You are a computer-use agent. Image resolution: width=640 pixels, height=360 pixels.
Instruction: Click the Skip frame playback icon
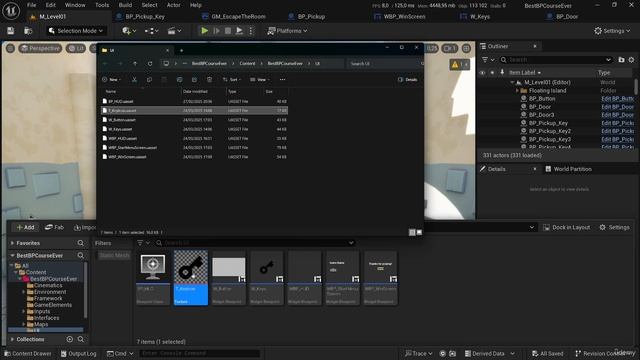(x=217, y=31)
